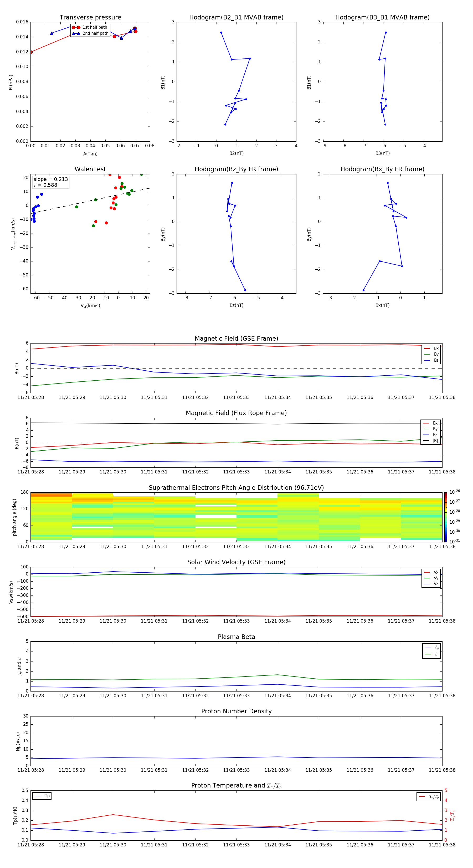This screenshot has width=473, height=868.
Task: Click the 'Pt(nPa)' y-axis label
Action: 11,82
